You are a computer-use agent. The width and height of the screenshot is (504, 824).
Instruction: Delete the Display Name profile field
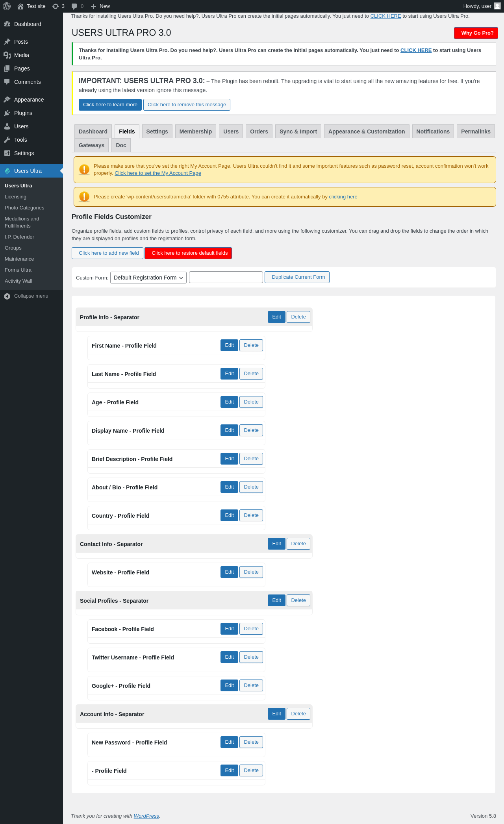tap(251, 430)
